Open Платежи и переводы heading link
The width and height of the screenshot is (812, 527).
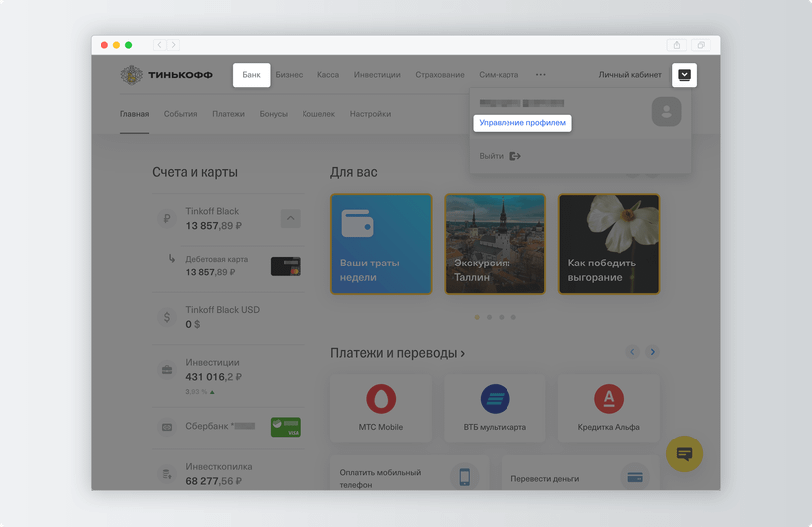397,353
